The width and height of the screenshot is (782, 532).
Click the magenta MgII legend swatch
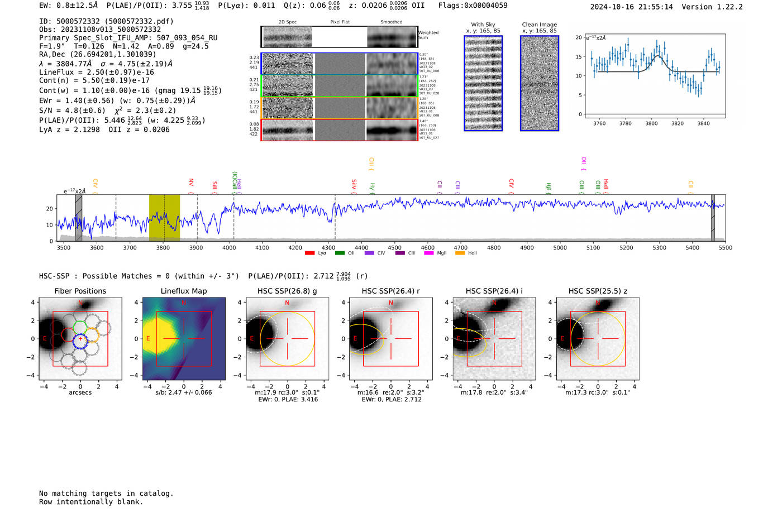point(429,253)
